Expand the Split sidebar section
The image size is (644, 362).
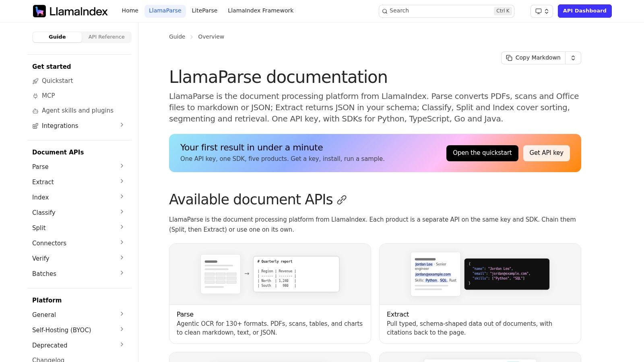[122, 227]
